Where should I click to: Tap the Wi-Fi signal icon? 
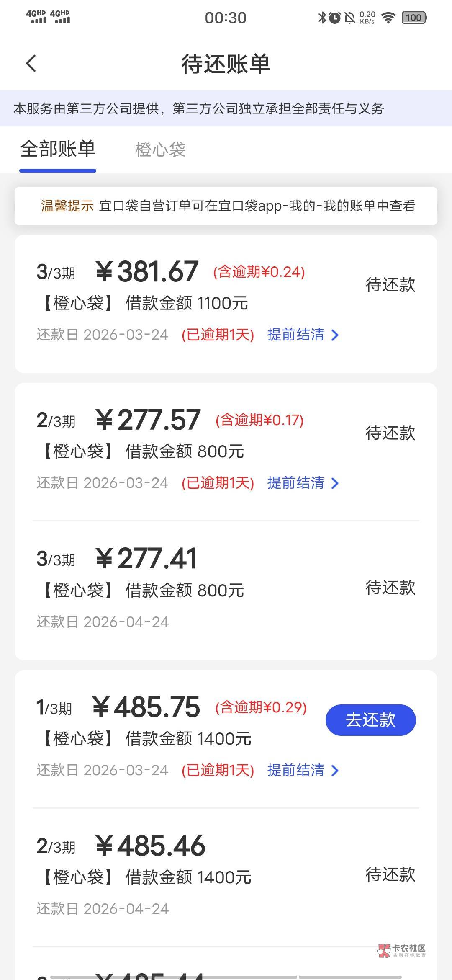click(x=388, y=18)
